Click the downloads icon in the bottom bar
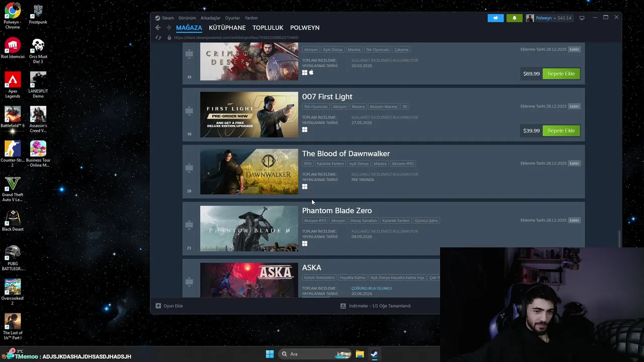Screen dimensions: 644x362 point(343,306)
